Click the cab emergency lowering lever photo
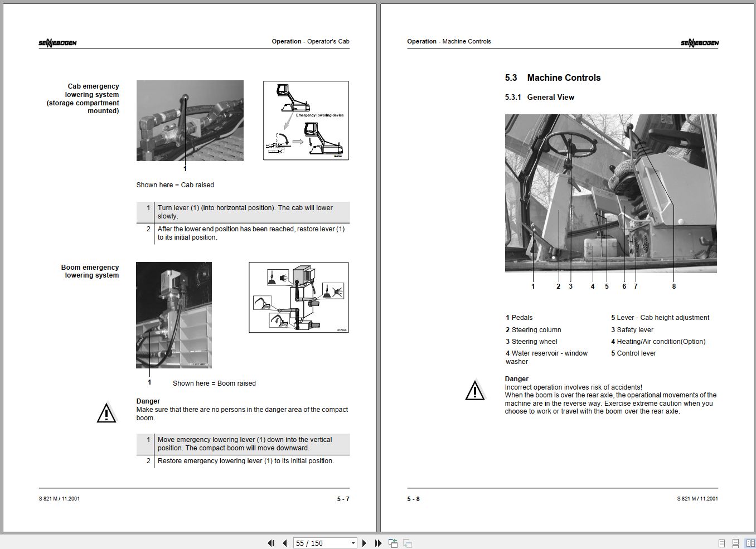756x549 pixels. tap(190, 121)
